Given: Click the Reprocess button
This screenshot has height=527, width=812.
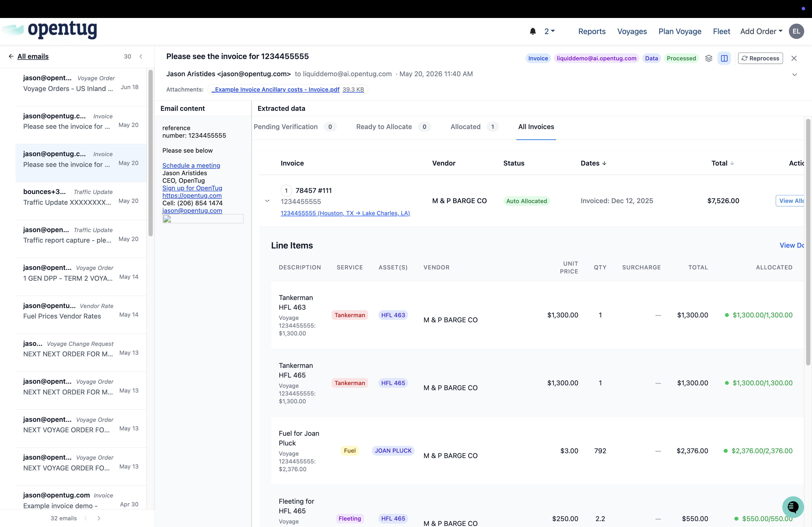Looking at the screenshot, I should [x=760, y=58].
